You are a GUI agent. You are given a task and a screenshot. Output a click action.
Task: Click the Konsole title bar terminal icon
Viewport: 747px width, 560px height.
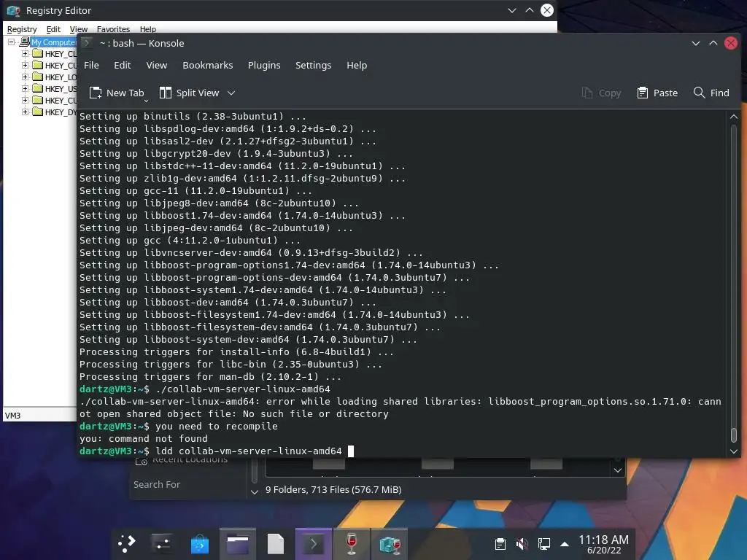(87, 43)
